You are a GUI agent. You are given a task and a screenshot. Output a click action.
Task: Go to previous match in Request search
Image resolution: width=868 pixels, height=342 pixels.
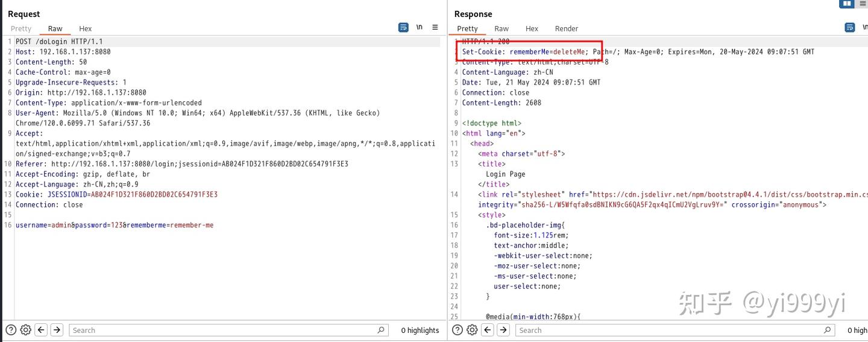tap(41, 330)
